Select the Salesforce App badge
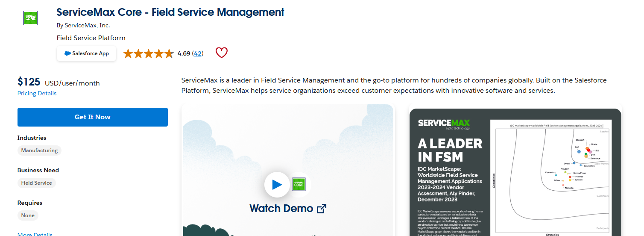Viewport: 644px width, 236px height. [86, 53]
